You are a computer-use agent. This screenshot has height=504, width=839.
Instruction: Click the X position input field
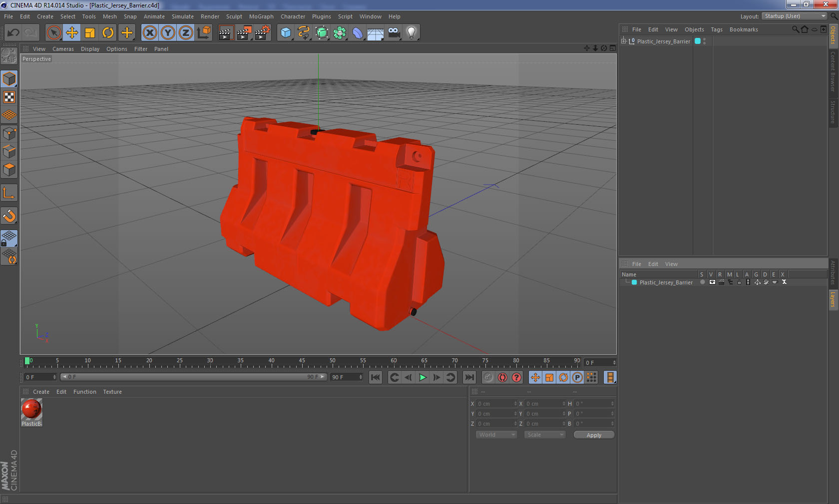tap(496, 404)
